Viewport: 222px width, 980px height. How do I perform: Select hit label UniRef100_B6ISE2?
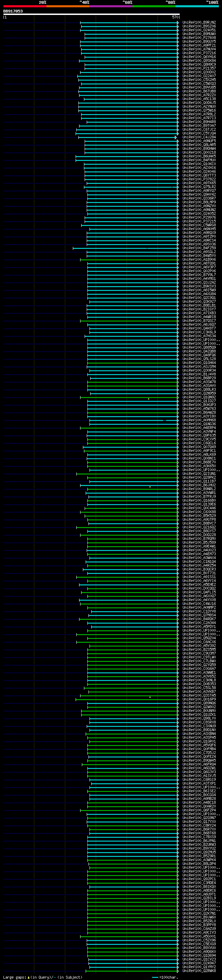point(199,791)
